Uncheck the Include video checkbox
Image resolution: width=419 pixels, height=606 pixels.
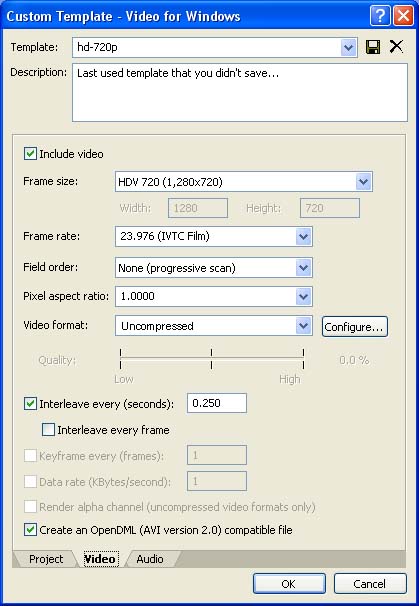[x=30, y=154]
